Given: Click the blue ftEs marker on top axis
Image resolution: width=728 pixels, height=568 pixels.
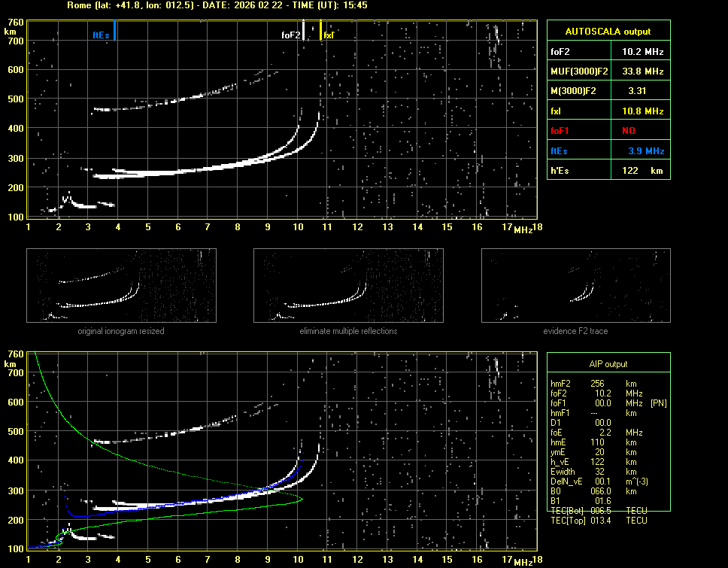Looking at the screenshot, I should (x=114, y=31).
